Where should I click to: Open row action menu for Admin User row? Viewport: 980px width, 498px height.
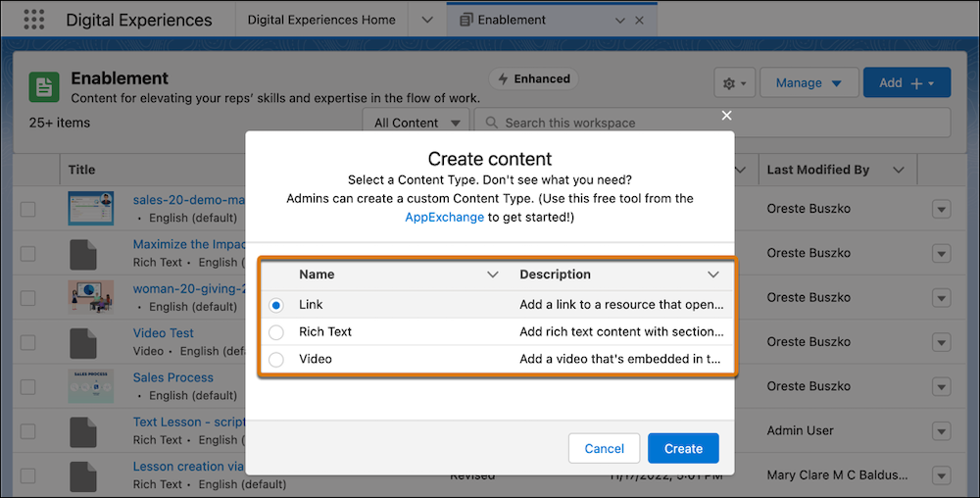click(x=941, y=431)
